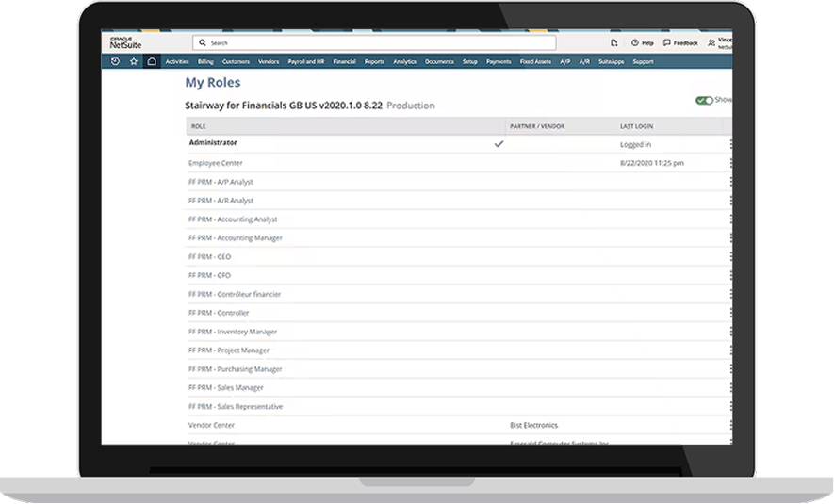Switch to FF PRM - Accounting Analyst role
Viewport: 834px width, 504px height.
pyautogui.click(x=233, y=219)
